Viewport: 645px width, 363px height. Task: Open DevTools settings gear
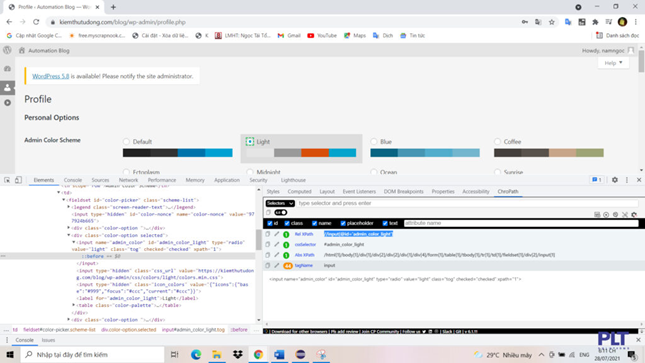[x=615, y=180]
